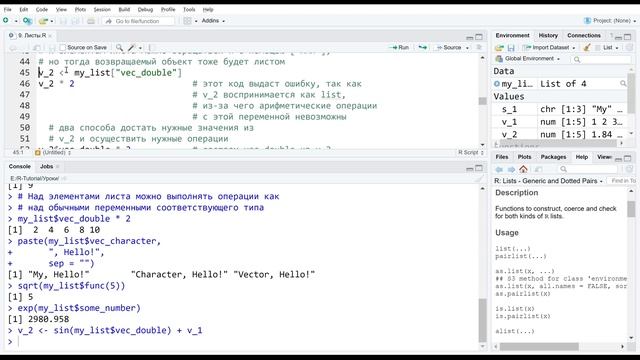640x360 pixels.
Task: Open the Project: (None) menu
Action: [610, 20]
